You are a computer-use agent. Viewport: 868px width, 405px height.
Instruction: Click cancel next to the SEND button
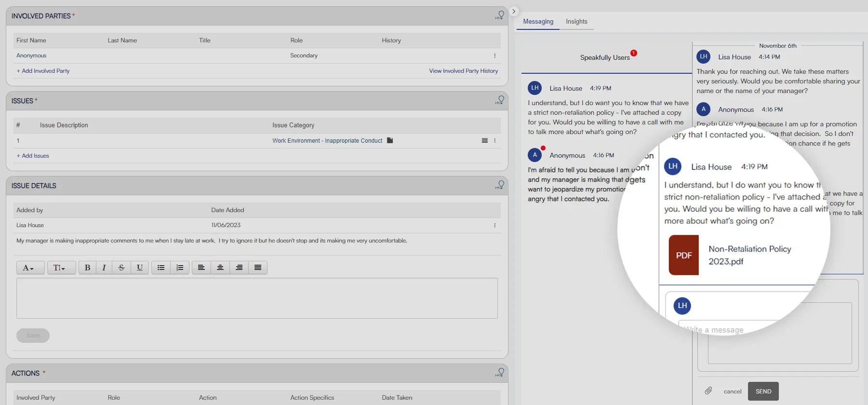click(733, 391)
